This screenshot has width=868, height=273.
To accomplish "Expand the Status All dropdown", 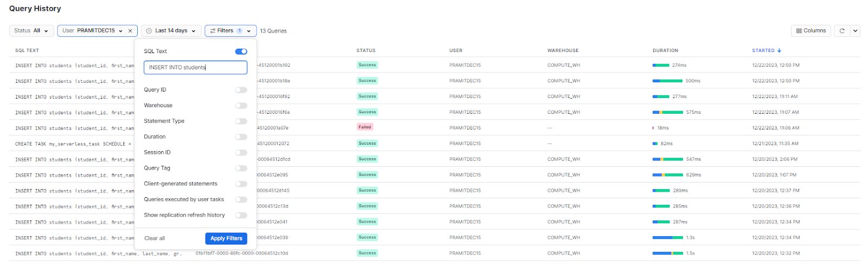I will point(31,31).
